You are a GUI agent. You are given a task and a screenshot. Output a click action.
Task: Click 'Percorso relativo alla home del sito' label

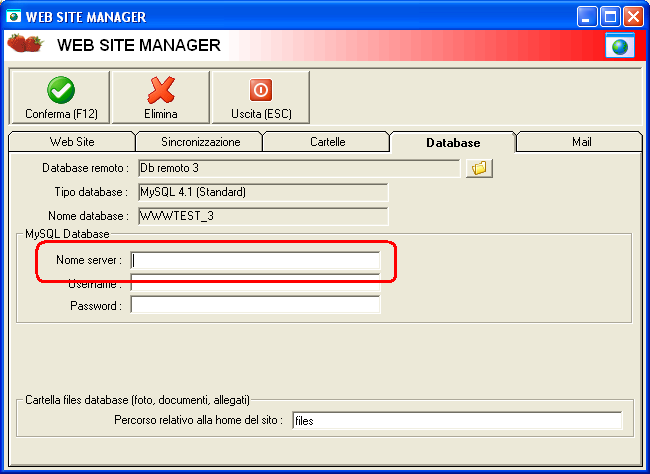198,420
